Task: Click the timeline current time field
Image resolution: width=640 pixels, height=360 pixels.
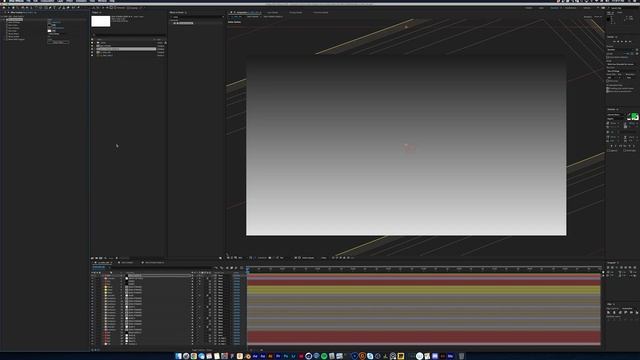Action: point(99,267)
